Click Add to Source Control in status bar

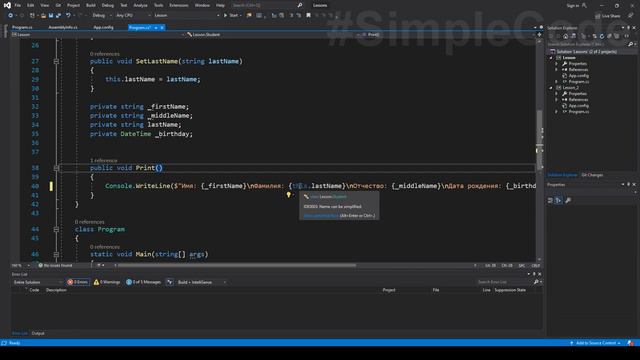click(596, 343)
